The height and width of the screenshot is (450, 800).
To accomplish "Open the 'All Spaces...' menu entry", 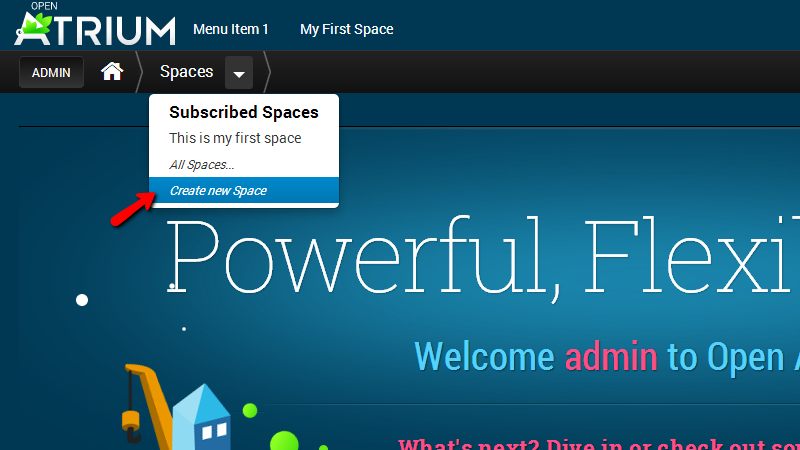I will [x=202, y=165].
